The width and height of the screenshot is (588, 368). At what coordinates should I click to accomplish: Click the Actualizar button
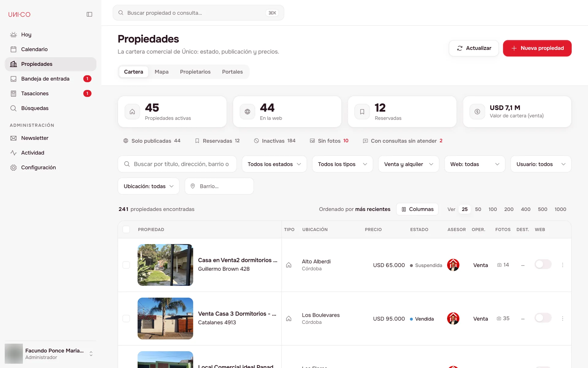click(474, 48)
